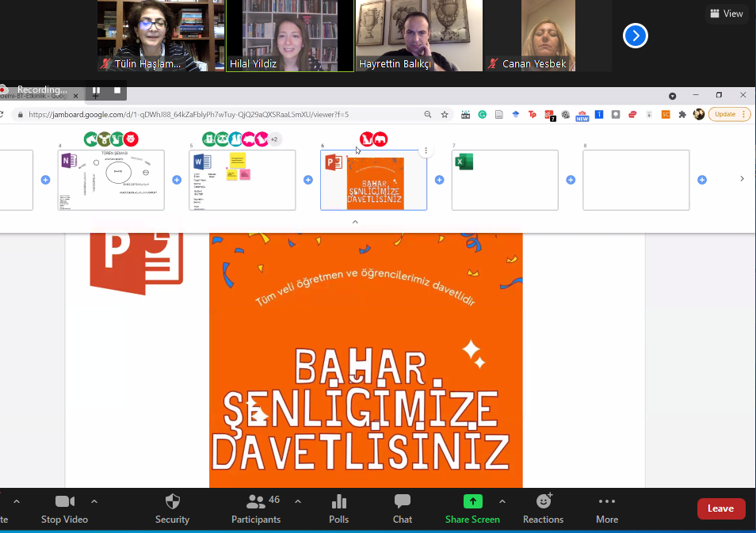This screenshot has width=756, height=533.
Task: Expand the Share Screen options arrow
Action: pos(502,501)
